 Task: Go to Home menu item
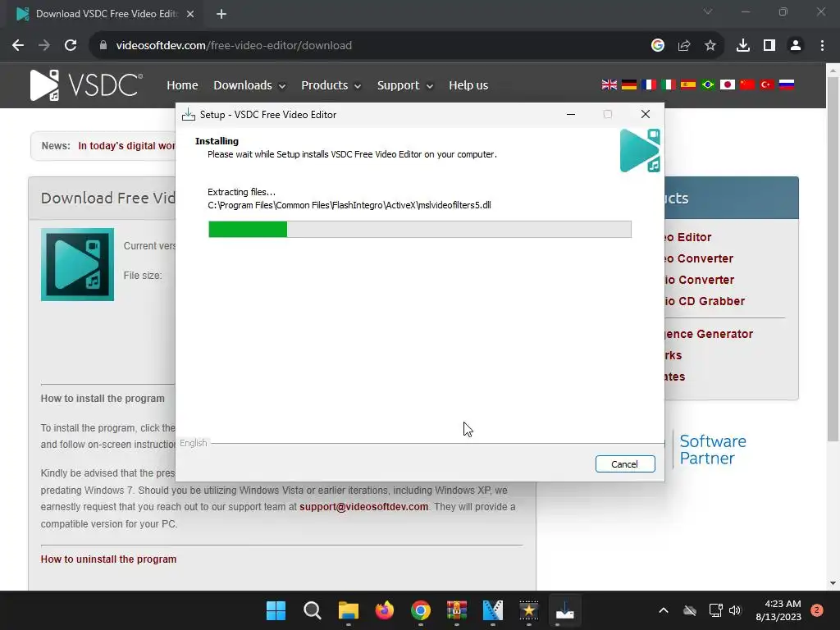[182, 85]
